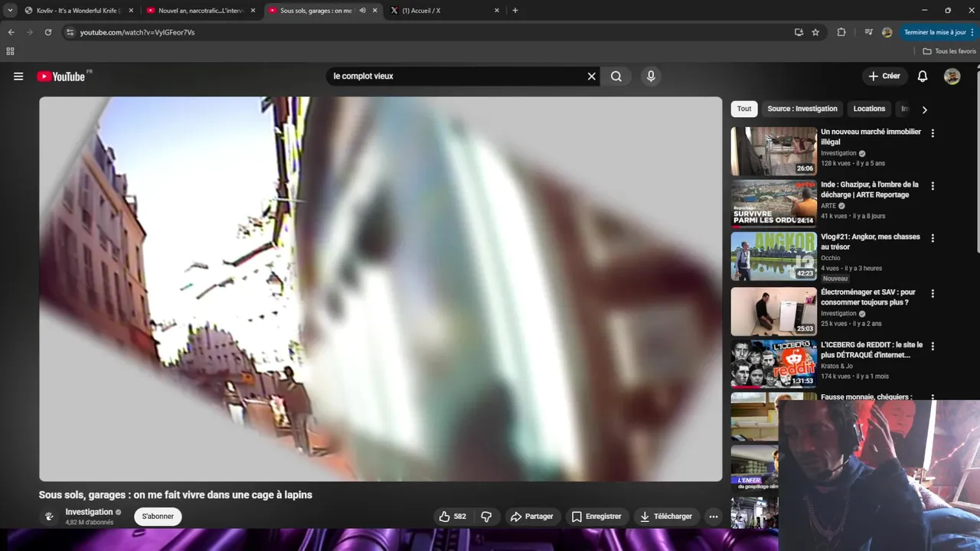Close the Nouvel an, narcotrafic tab
Viewport: 980px width, 551px height.
click(x=253, y=11)
